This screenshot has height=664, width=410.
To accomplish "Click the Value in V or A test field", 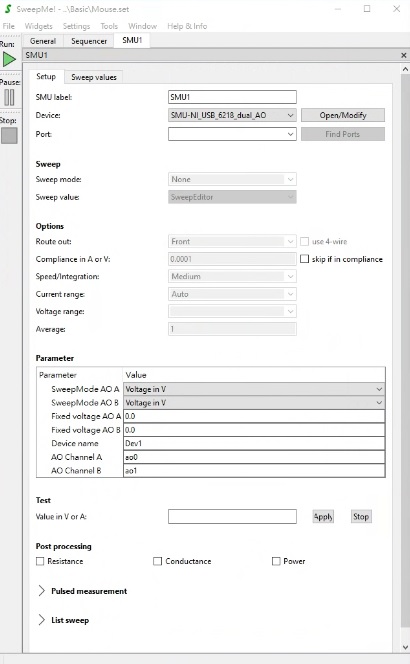I will (232, 517).
